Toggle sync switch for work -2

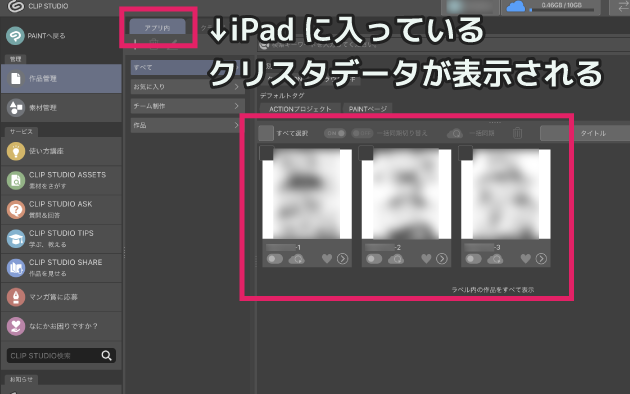[x=374, y=259]
